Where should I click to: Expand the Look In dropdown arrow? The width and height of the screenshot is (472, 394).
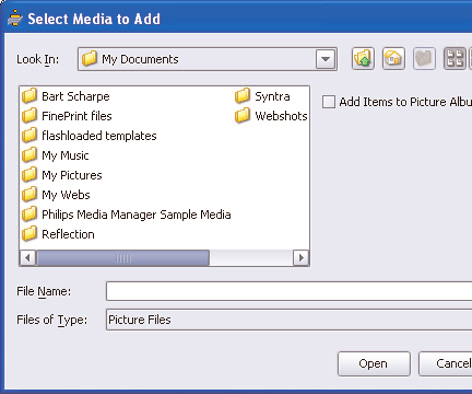[x=325, y=59]
